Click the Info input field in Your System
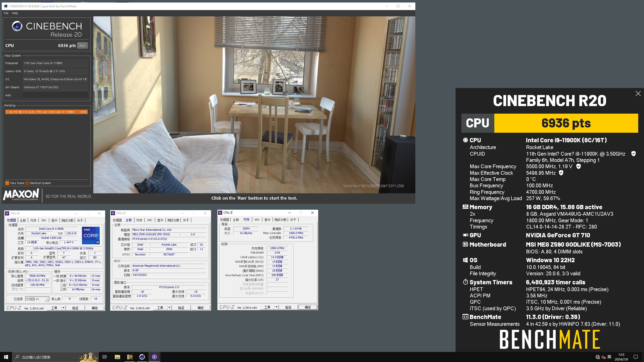 [55, 95]
